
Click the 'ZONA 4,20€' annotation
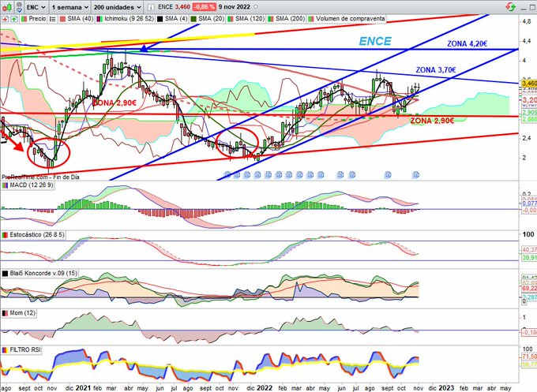(467, 44)
